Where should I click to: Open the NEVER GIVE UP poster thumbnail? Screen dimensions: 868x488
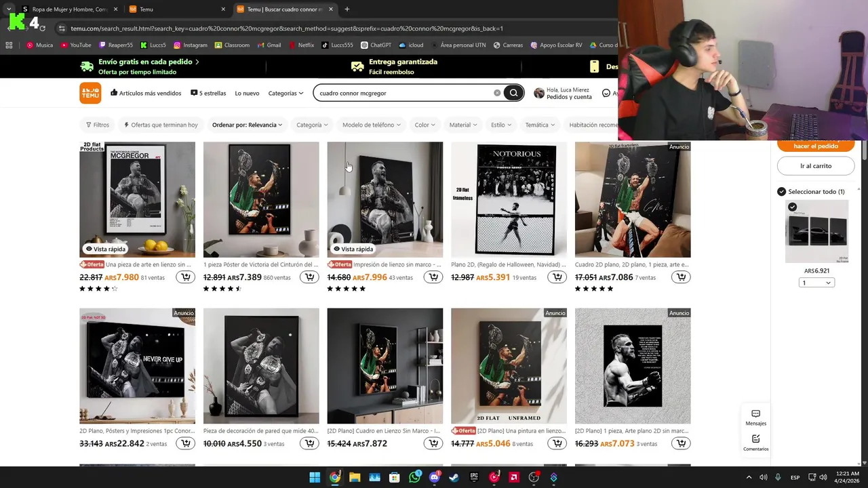pos(137,366)
